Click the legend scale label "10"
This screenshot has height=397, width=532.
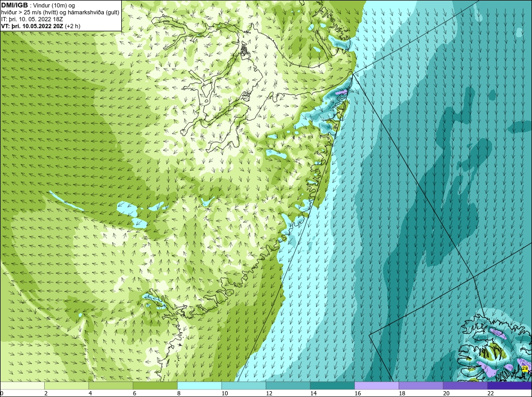coord(225,393)
